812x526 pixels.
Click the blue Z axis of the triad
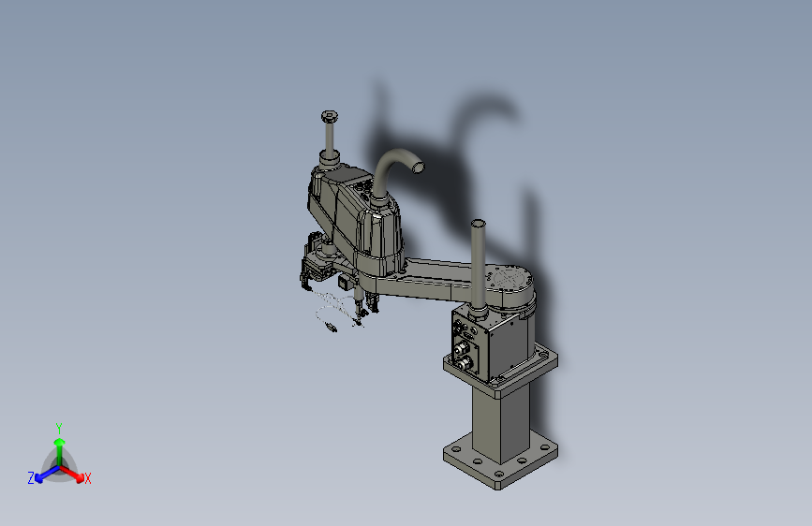(x=47, y=474)
